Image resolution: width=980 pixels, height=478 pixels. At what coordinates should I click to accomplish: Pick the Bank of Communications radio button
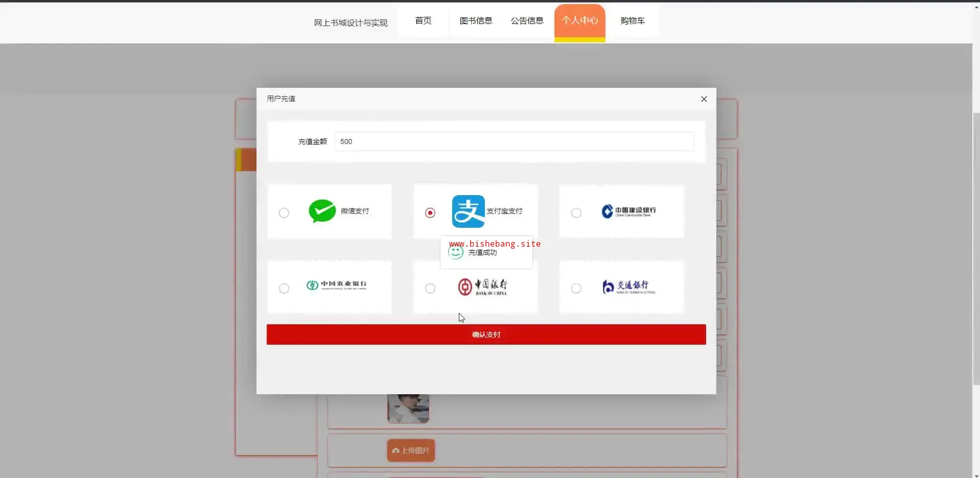(x=576, y=289)
